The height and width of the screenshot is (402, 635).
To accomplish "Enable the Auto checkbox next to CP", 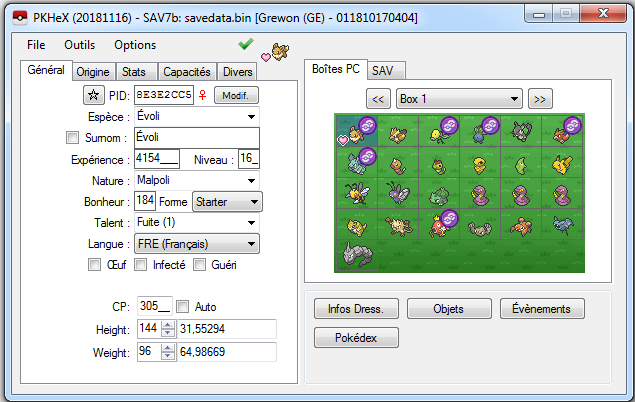I will coord(183,306).
